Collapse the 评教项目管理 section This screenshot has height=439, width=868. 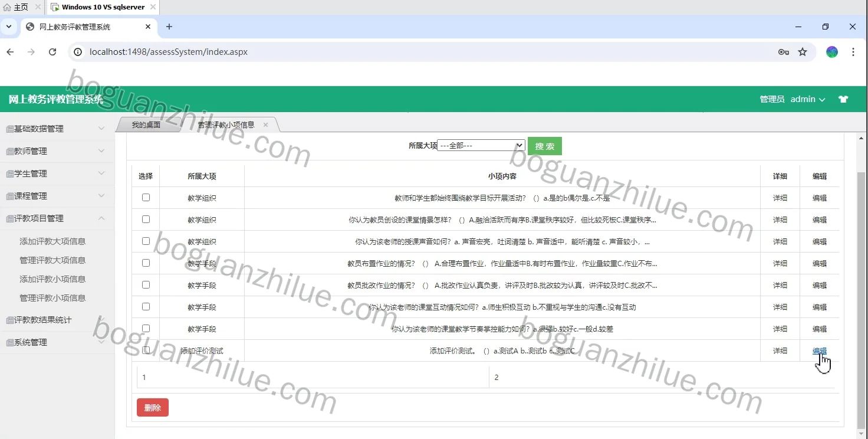(57, 218)
